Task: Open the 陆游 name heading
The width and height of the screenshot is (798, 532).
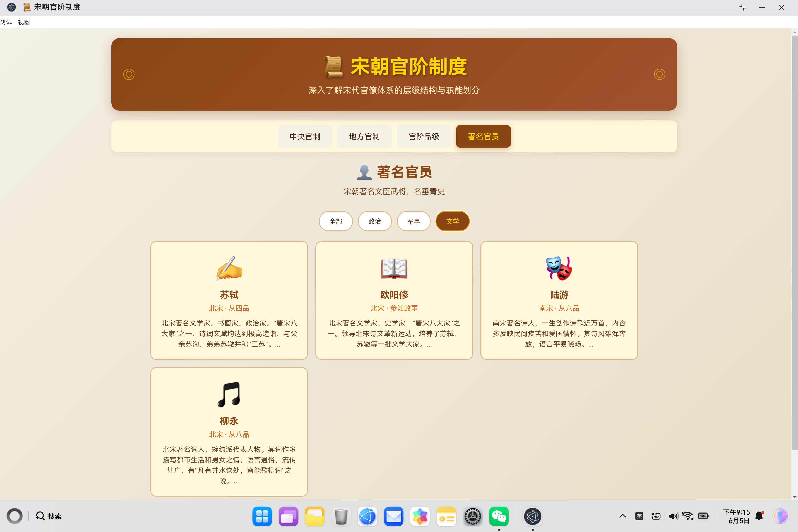Action: [x=559, y=295]
